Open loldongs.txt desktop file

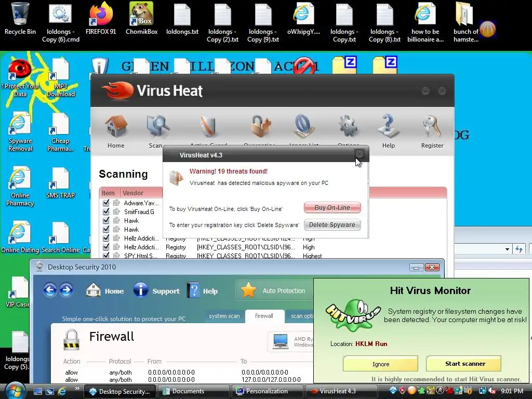182,19
